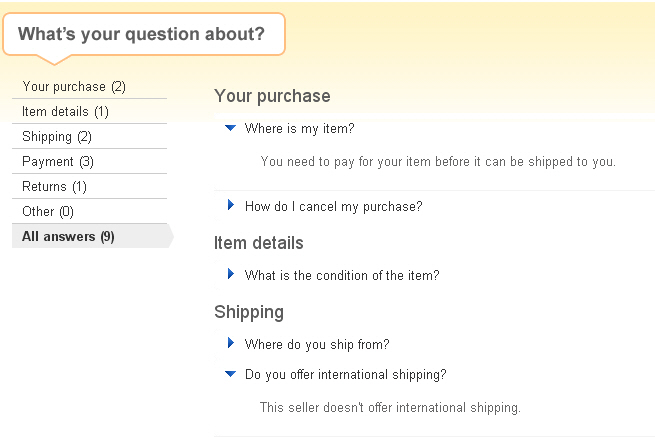Click 'What is the condition of the item?'
Screen dimensions: 655x437
[x=342, y=275]
